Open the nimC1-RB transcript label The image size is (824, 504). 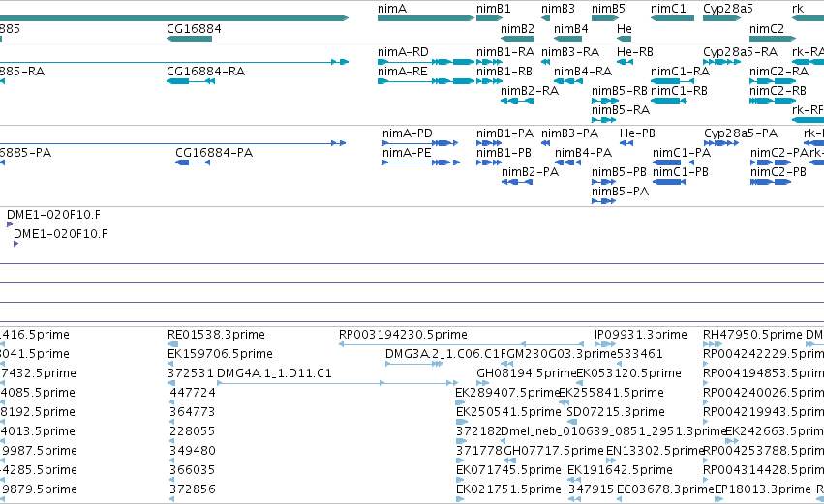coord(679,91)
